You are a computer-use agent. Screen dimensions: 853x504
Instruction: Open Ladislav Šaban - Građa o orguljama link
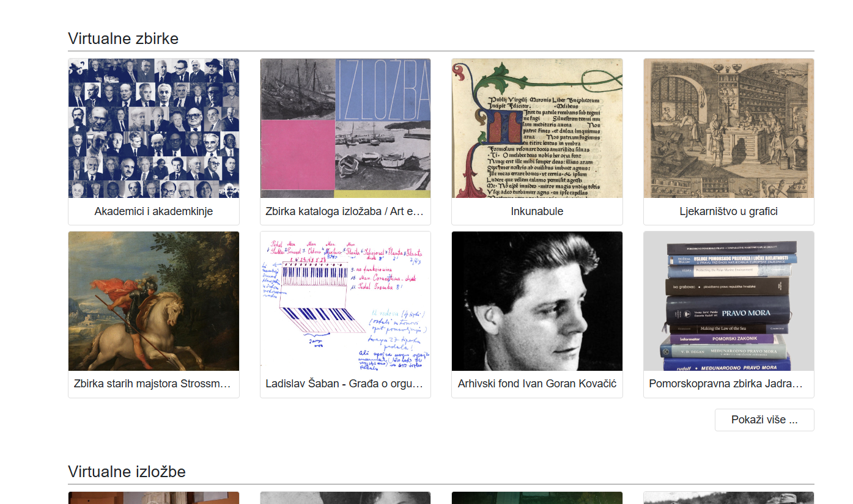345,384
